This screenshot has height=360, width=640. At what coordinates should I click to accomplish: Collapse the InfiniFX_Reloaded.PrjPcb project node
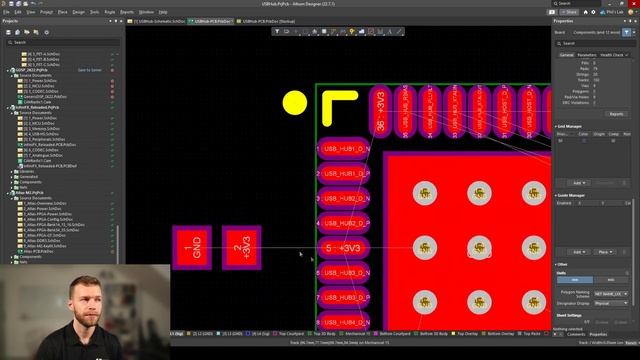[x=8, y=107]
